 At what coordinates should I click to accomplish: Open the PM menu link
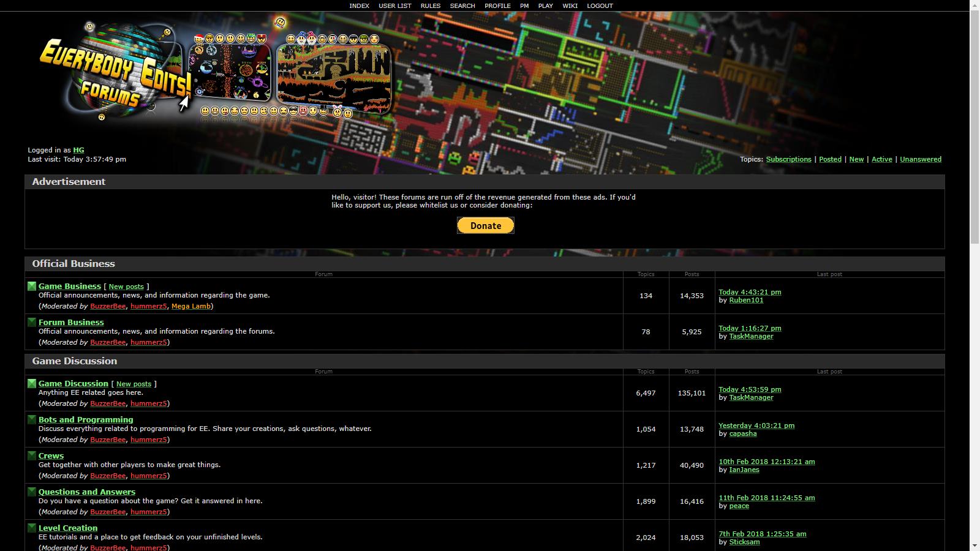click(x=524, y=6)
